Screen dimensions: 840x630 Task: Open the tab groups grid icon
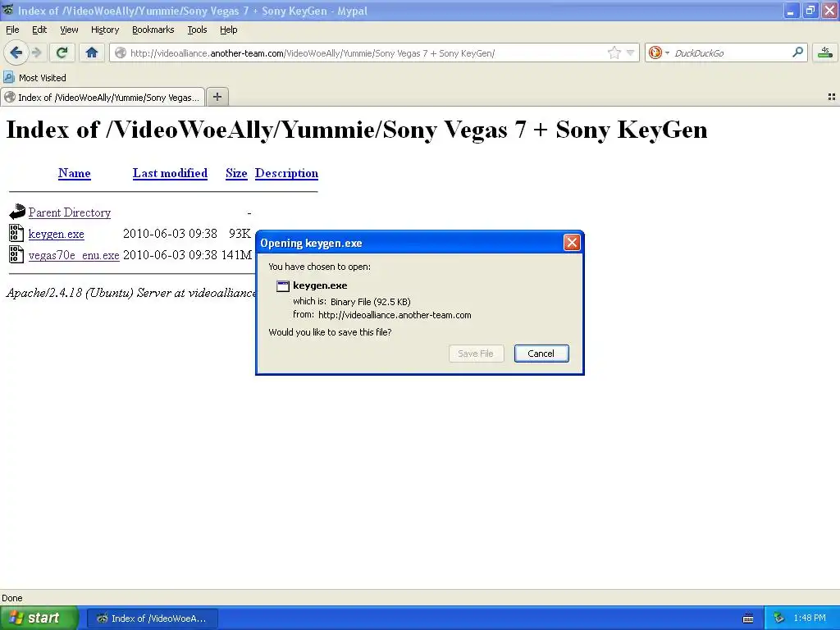832,97
